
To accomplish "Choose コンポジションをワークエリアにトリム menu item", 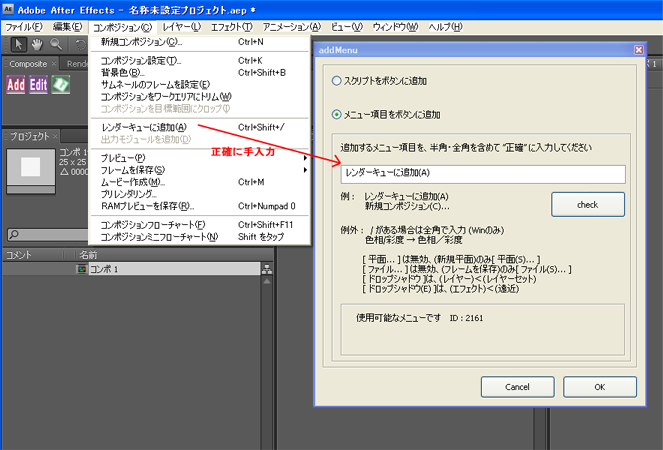I will 200,97.
